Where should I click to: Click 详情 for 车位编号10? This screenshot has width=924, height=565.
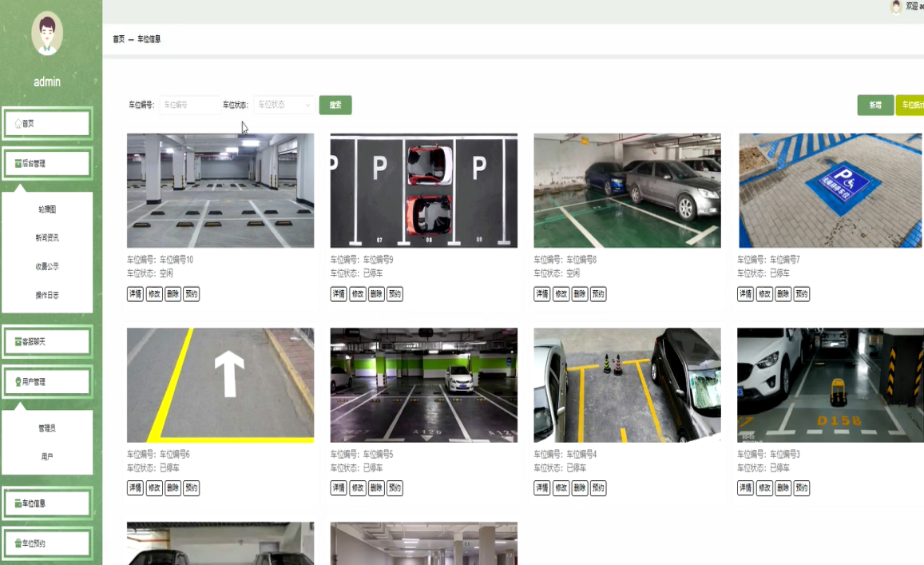pyautogui.click(x=135, y=294)
